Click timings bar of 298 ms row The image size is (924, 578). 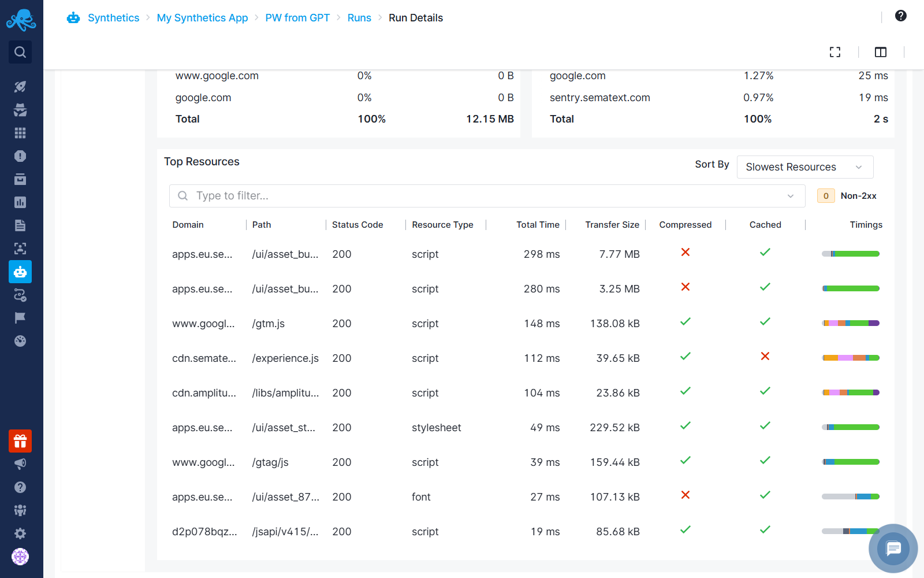[x=851, y=254]
